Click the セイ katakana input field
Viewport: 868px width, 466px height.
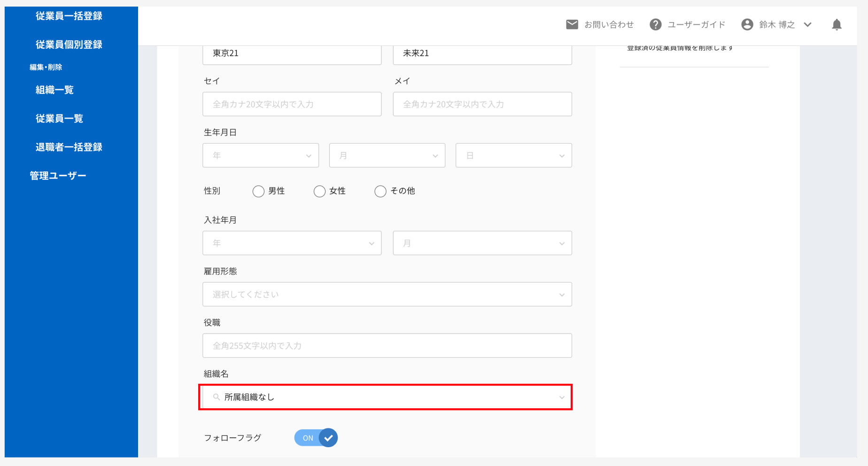pyautogui.click(x=292, y=104)
